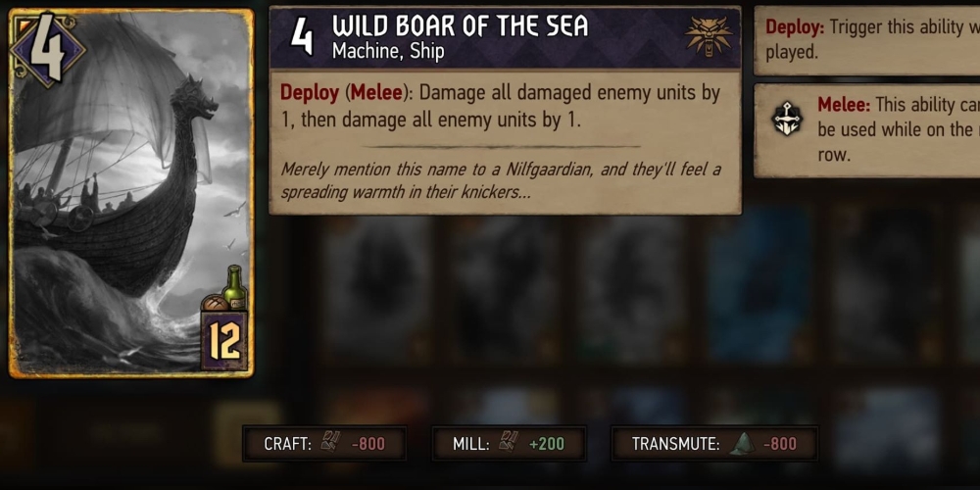Open the Melee keyword tooltip panel
Image resolution: width=980 pixels, height=490 pixels.
tap(867, 130)
